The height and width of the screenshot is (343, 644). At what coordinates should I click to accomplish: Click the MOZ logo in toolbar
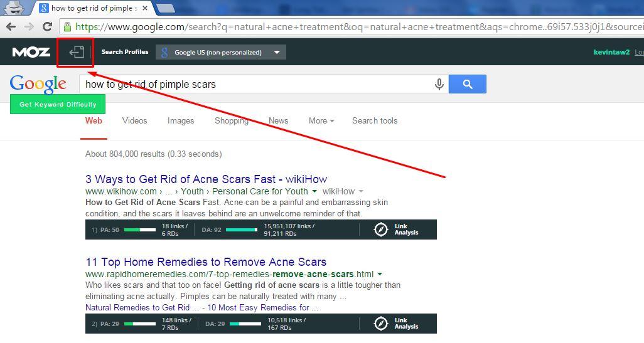click(31, 52)
